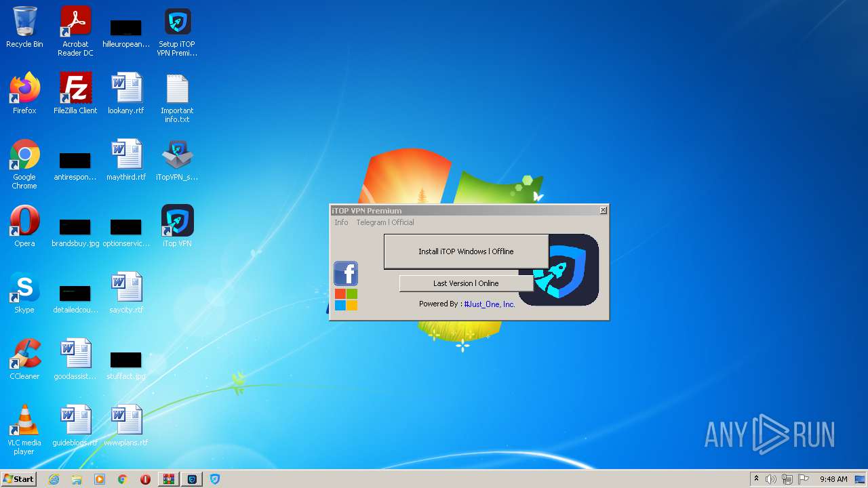Show hidden system tray icons

pyautogui.click(x=756, y=479)
